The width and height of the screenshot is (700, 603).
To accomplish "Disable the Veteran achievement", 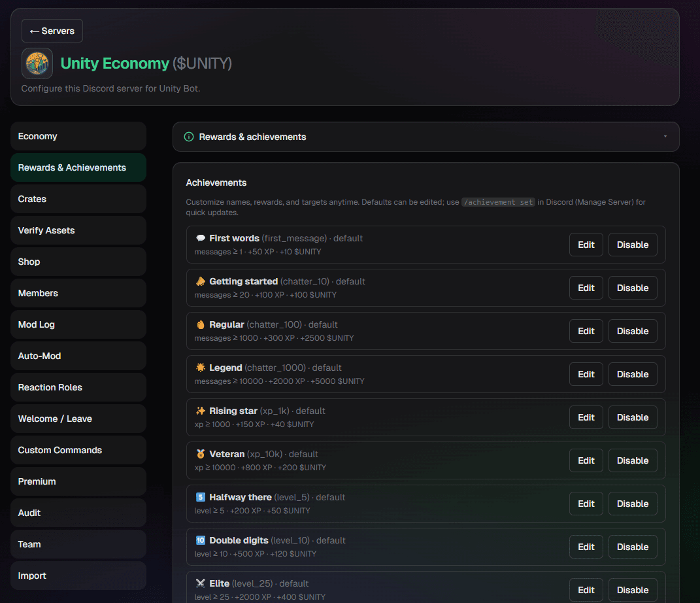I will (x=633, y=460).
